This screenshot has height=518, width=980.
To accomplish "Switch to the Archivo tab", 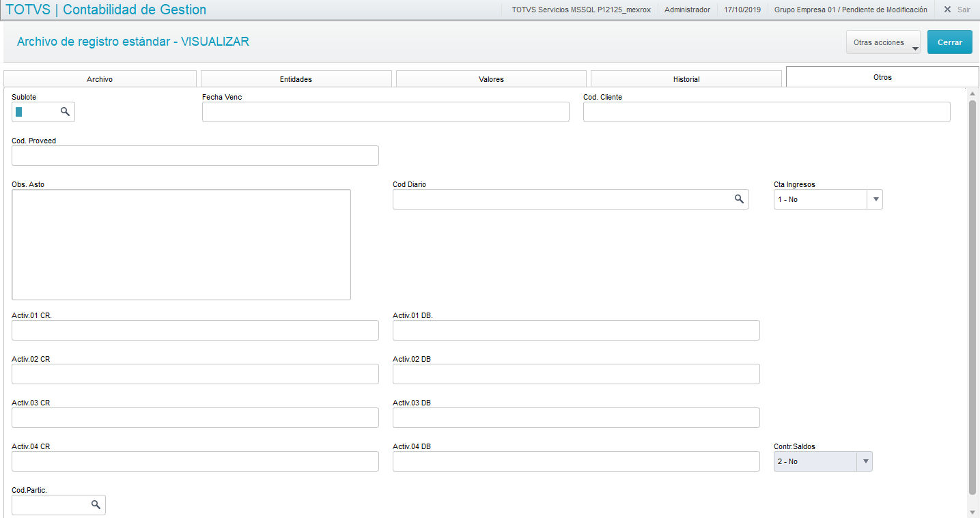I will click(100, 79).
